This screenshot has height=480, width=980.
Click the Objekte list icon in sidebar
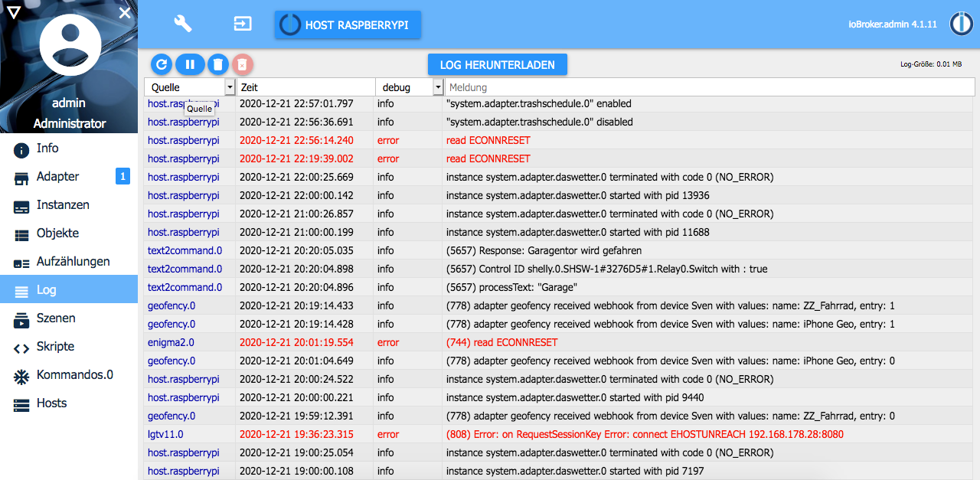[x=22, y=235]
